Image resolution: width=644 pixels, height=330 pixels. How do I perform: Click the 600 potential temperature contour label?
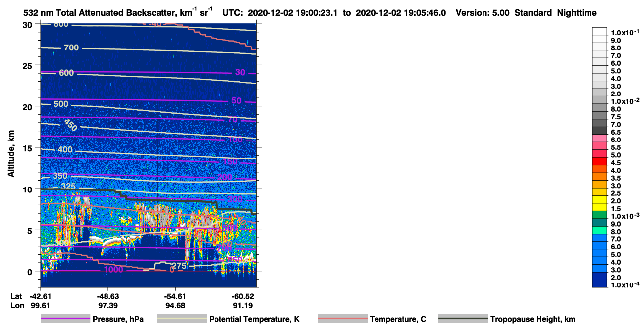pyautogui.click(x=66, y=73)
